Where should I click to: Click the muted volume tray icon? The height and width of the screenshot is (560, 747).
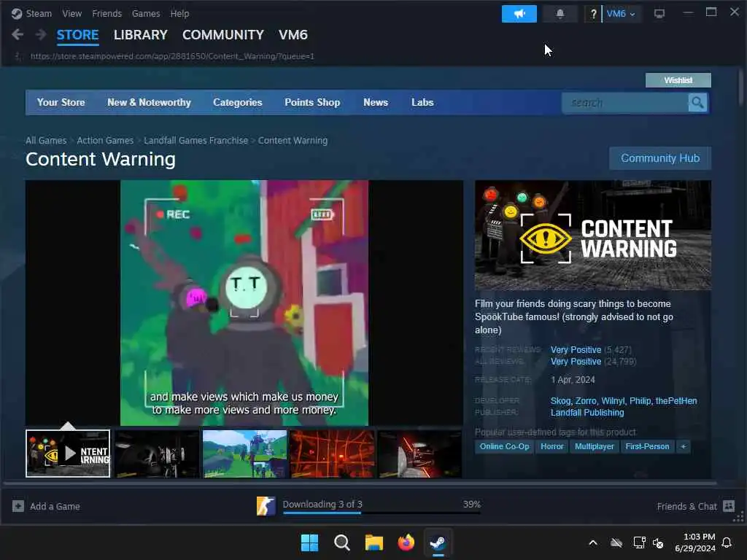[x=659, y=542]
